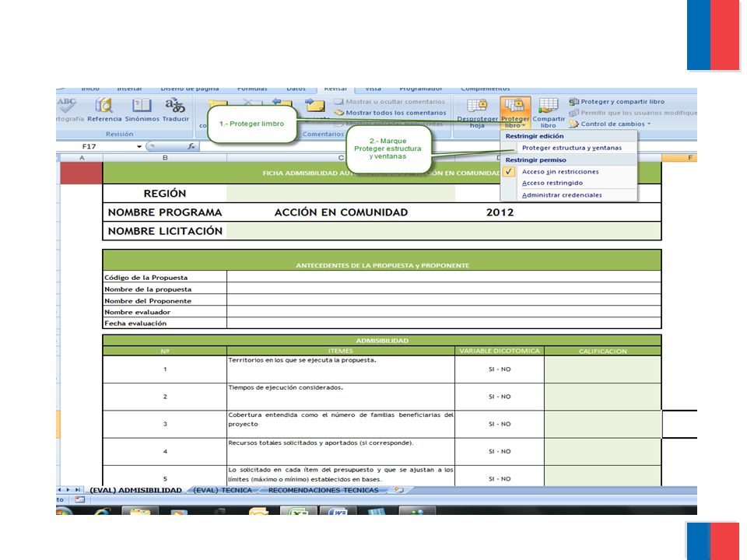Click Mostrar u ocultar comentarios
747x560 pixels.
pyautogui.click(x=390, y=101)
